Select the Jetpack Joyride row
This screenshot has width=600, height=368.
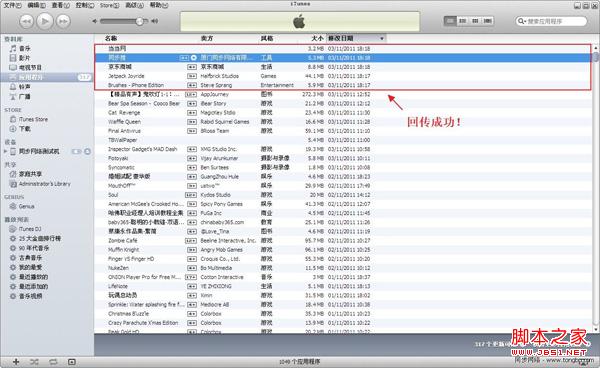[342, 76]
